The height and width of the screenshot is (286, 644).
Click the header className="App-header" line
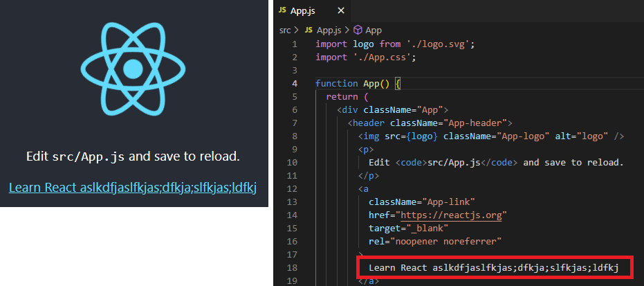(430, 123)
